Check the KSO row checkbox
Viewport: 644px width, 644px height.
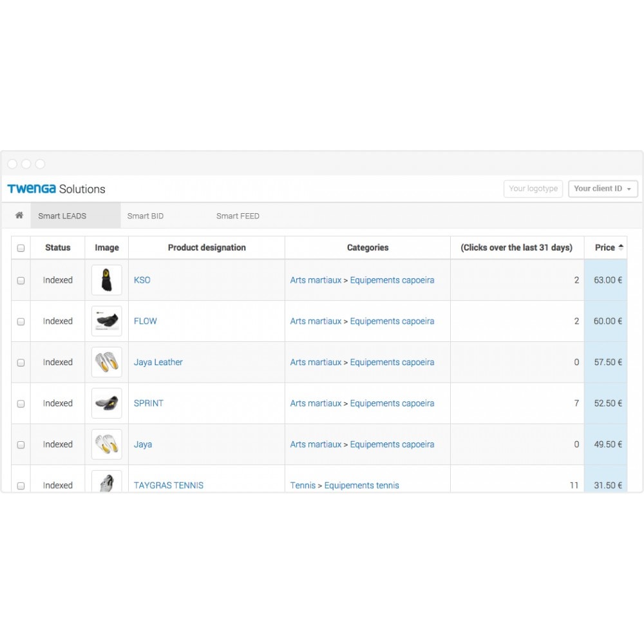coord(21,281)
